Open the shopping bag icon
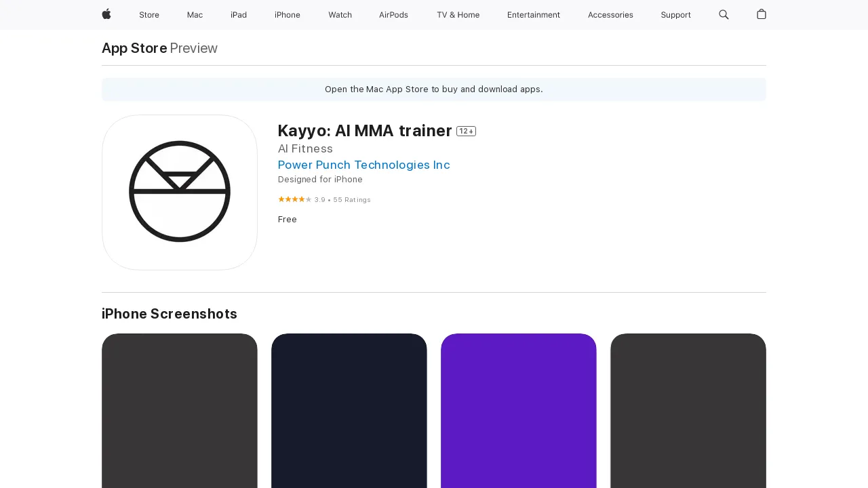This screenshot has width=868, height=488. 762,14
